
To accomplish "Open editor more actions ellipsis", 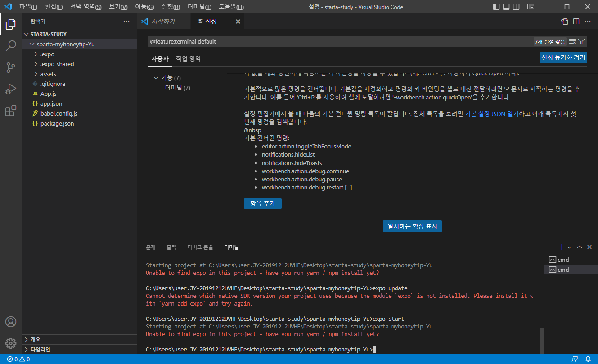I will [x=588, y=22].
